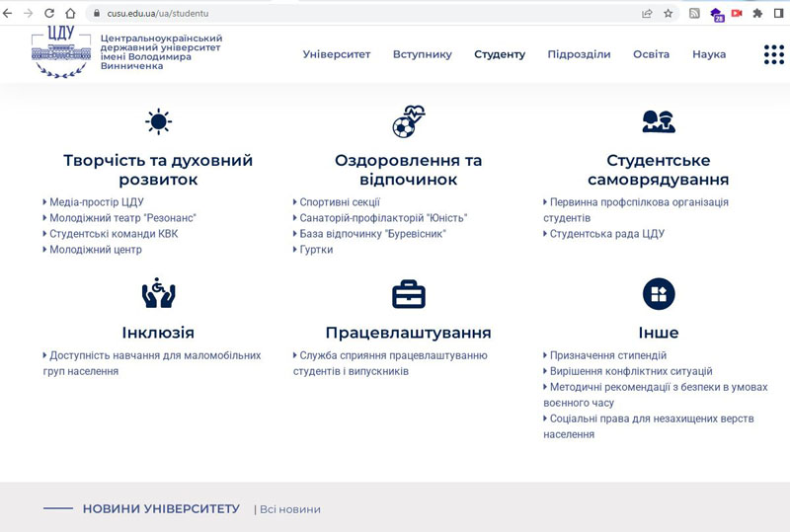Click the briefcase icon above Працевлаштування
This screenshot has width=790, height=532.
(x=408, y=294)
